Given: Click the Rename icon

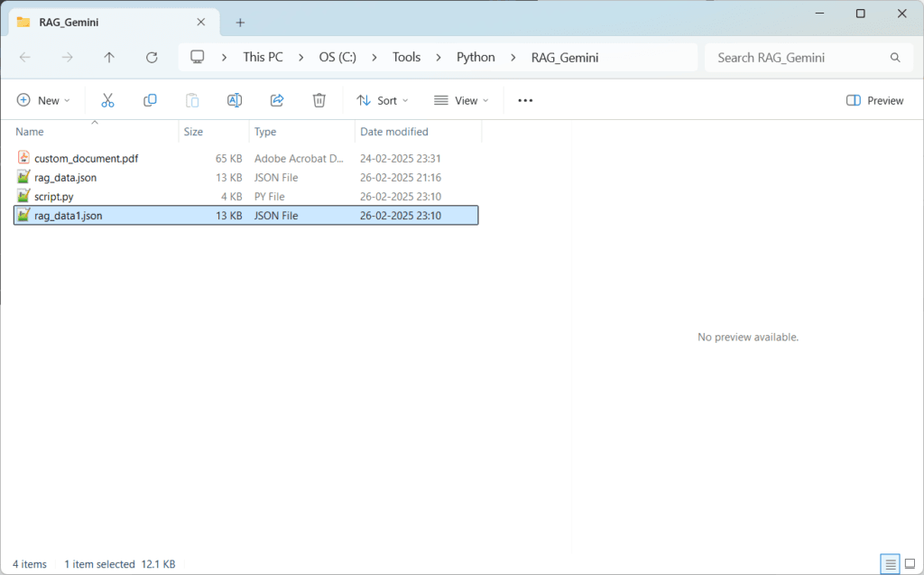Looking at the screenshot, I should [x=235, y=101].
